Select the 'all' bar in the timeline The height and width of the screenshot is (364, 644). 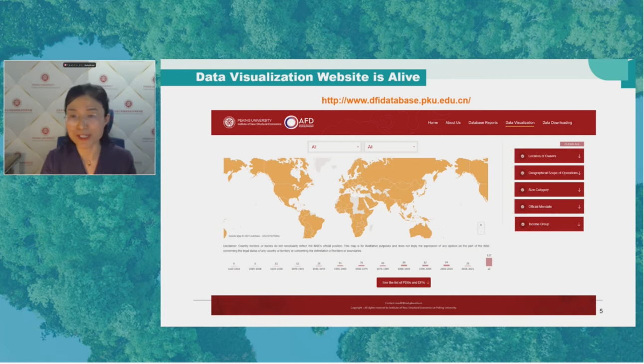pos(489,262)
